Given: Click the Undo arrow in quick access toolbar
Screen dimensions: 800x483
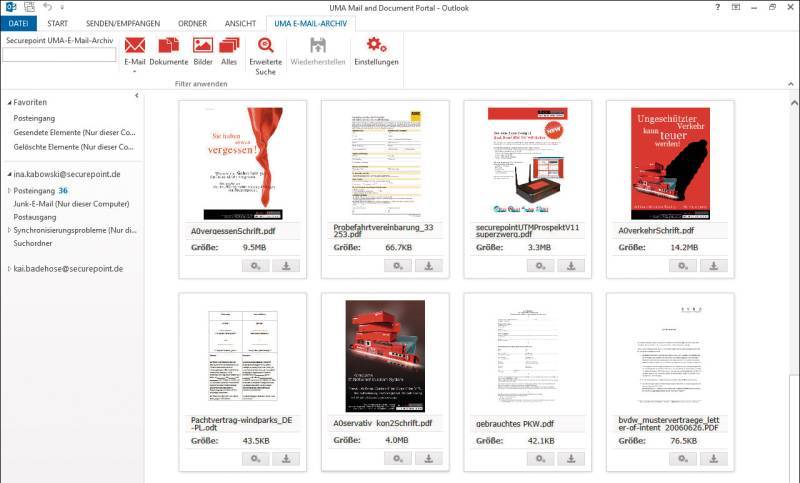Looking at the screenshot, I should pyautogui.click(x=47, y=7).
